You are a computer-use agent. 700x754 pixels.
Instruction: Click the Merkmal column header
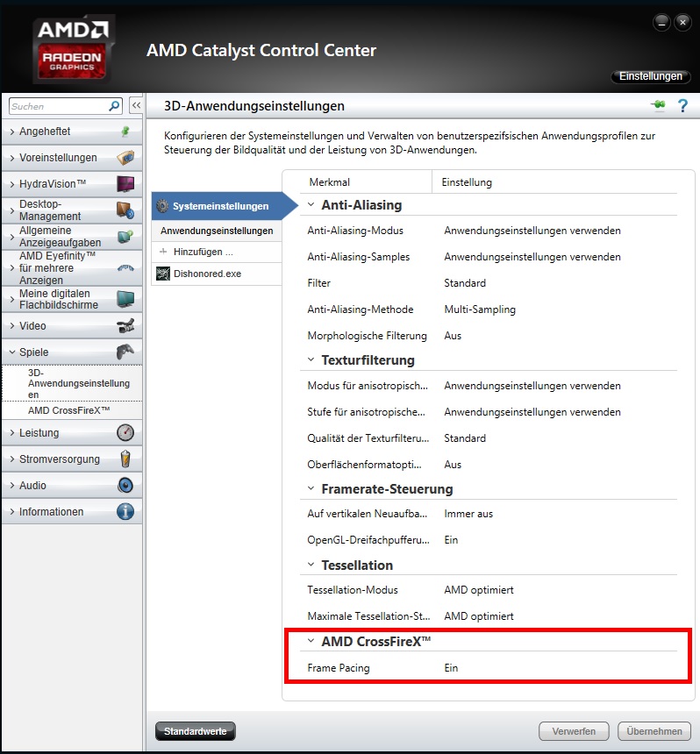pyautogui.click(x=330, y=182)
